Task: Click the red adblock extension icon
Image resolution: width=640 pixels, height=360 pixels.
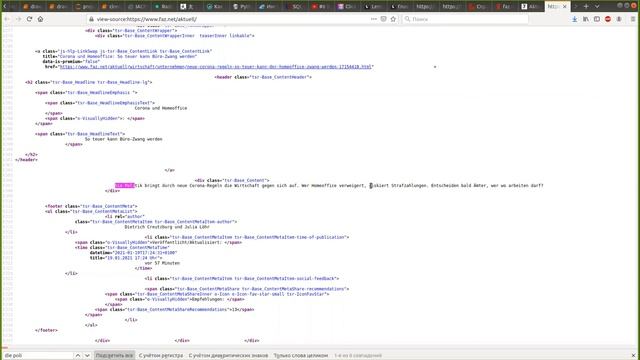Action: coord(608,19)
